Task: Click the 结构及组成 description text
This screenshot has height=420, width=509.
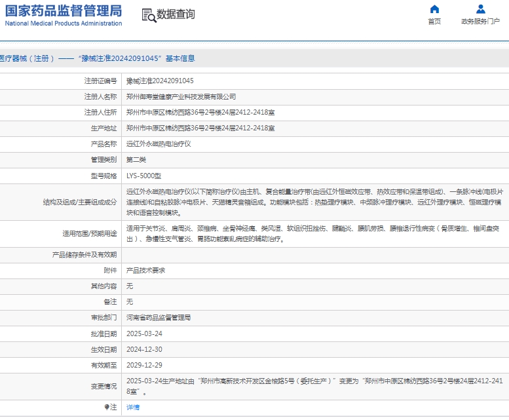Action: (314, 202)
